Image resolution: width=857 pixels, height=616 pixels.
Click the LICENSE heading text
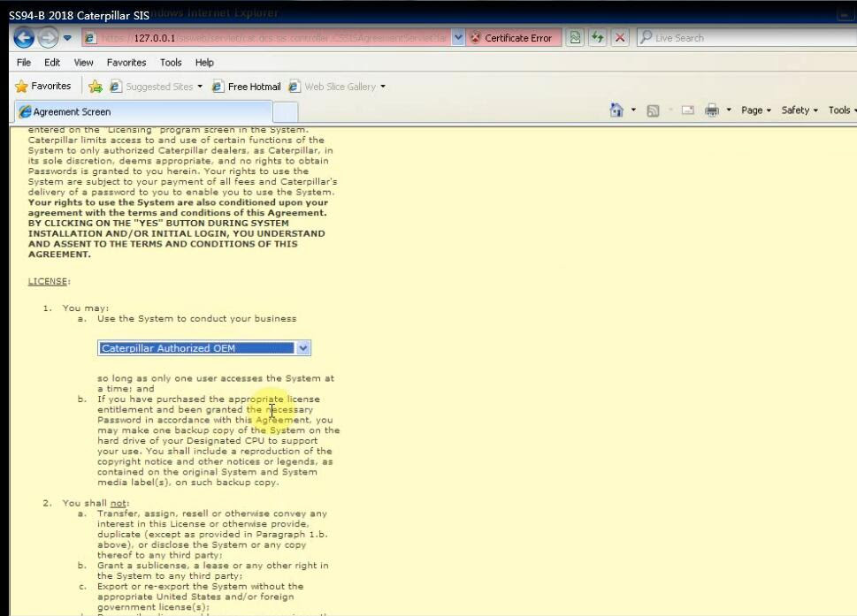(48, 281)
